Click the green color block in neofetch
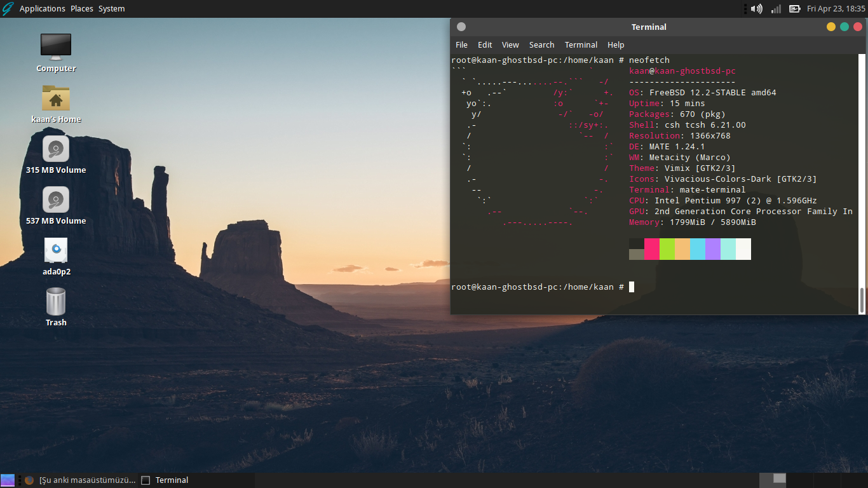Screen dimensions: 868x488 pos(667,249)
